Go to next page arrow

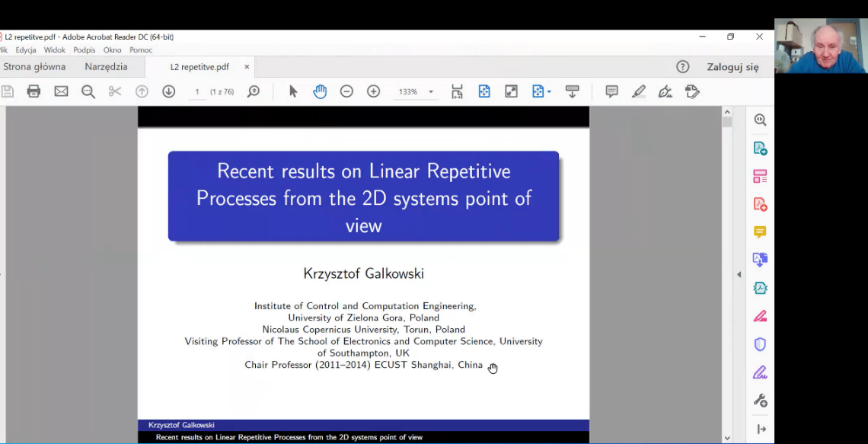pos(168,91)
